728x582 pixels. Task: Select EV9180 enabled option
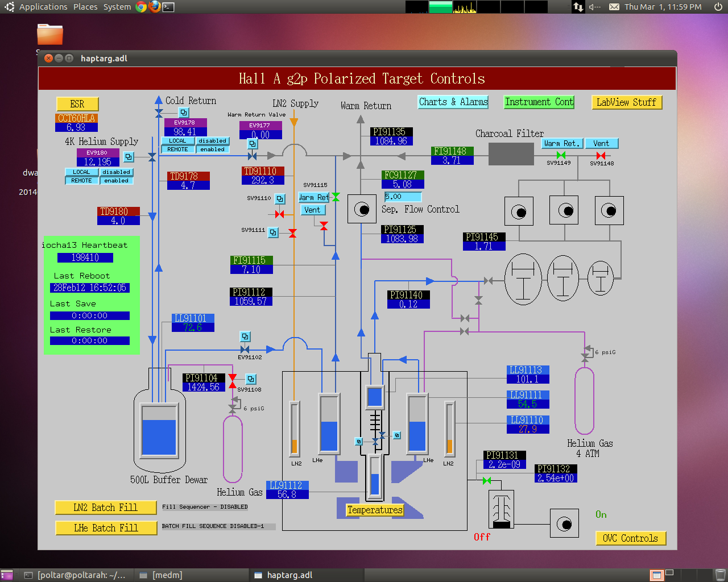click(117, 181)
